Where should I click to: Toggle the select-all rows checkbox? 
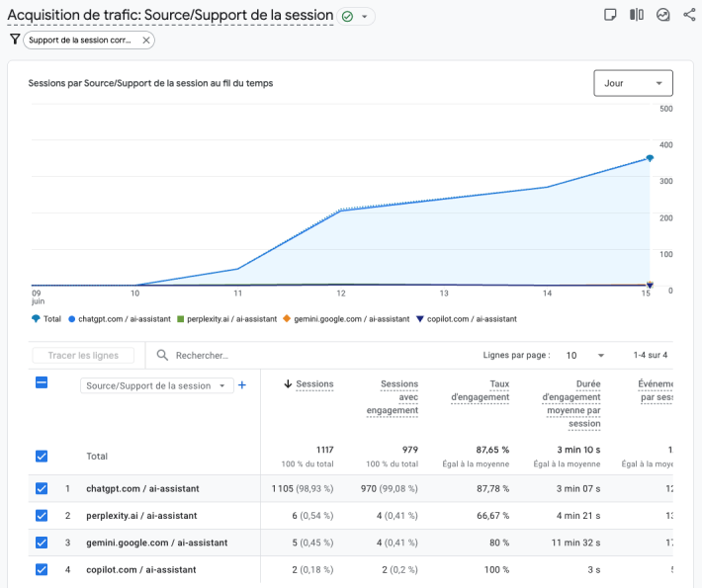pos(42,382)
